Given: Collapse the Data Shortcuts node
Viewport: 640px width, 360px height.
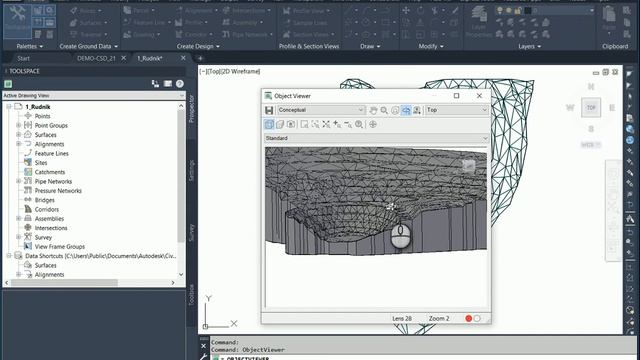Looking at the screenshot, I should [x=9, y=256].
